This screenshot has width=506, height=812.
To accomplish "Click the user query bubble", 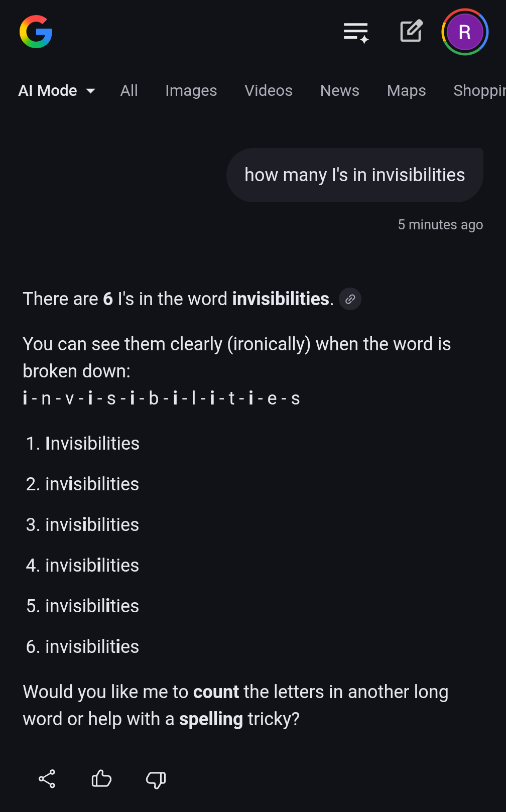I will [354, 175].
